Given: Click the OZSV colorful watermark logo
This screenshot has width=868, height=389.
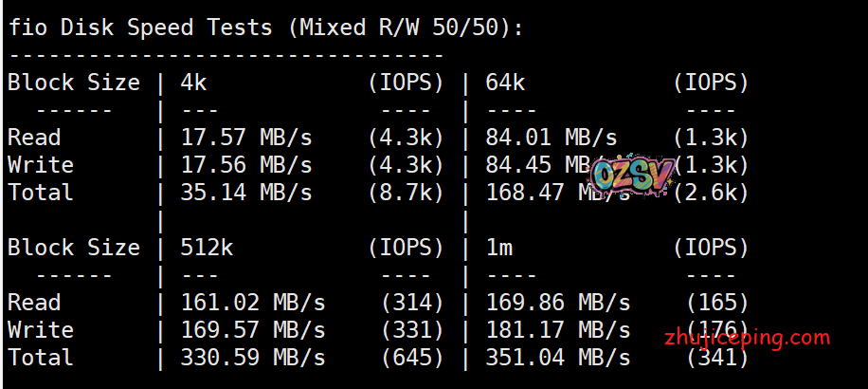Looking at the screenshot, I should 633,174.
